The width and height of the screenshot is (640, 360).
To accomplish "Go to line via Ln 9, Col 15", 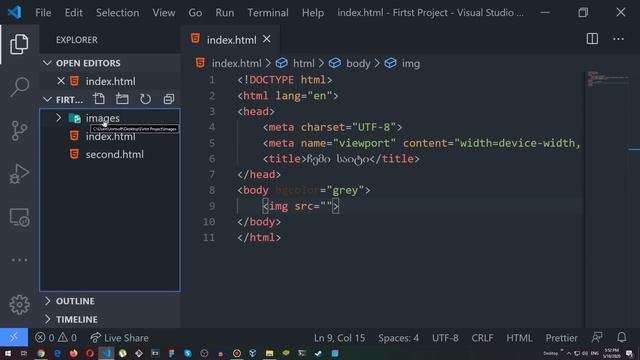I will (x=339, y=338).
